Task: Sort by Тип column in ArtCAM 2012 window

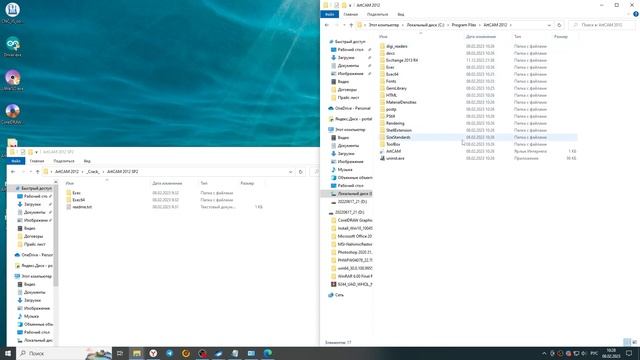Action: [518, 37]
